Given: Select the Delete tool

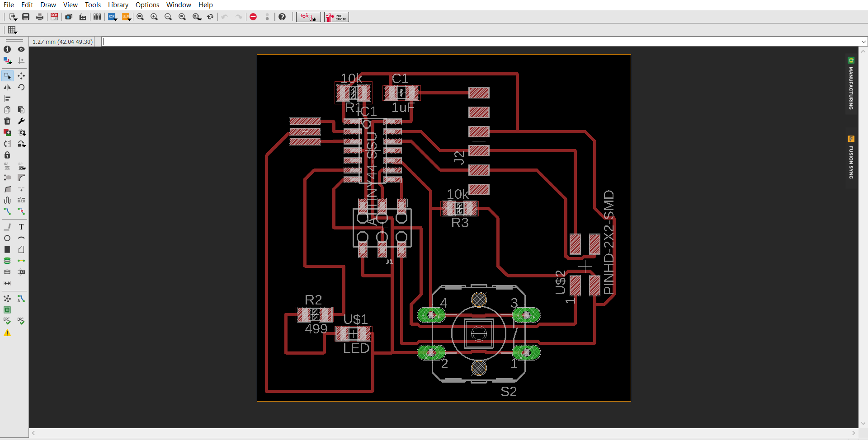Looking at the screenshot, I should (x=7, y=121).
